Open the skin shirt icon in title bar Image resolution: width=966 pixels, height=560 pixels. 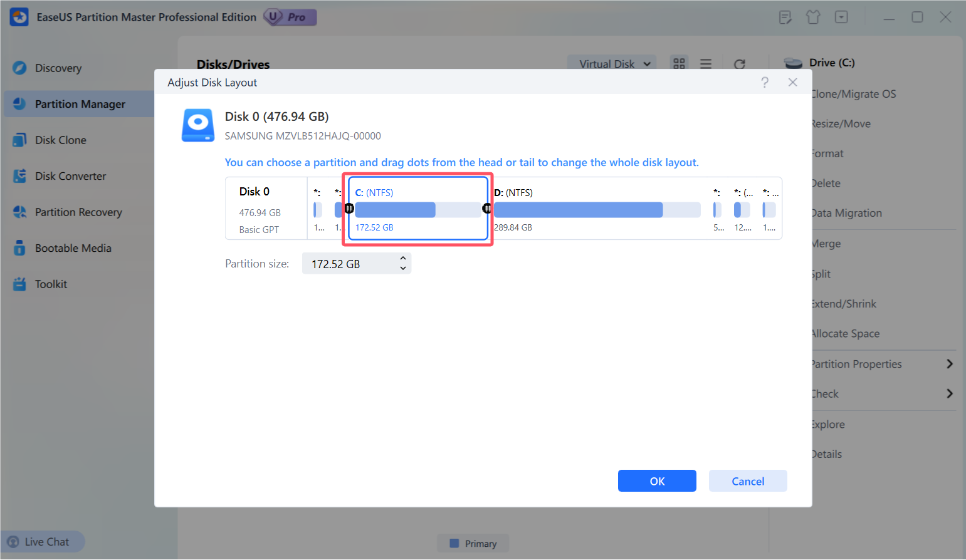(813, 17)
